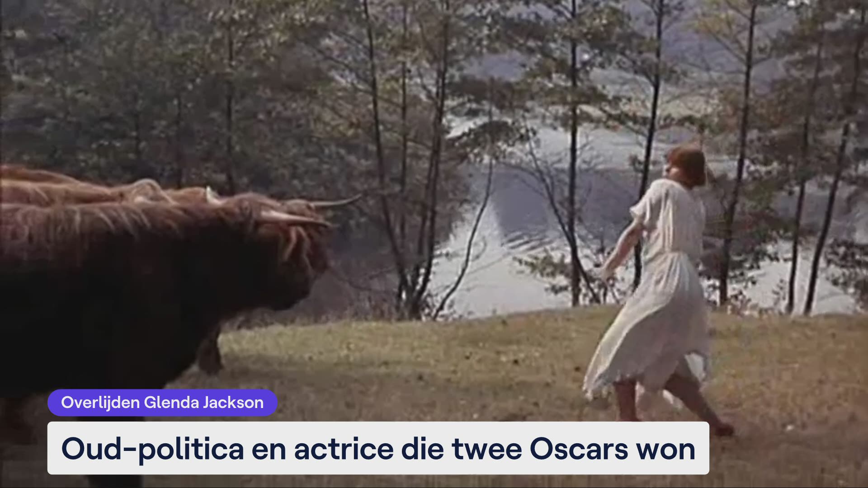Viewport: 868px width, 488px height.
Task: Click the Oud-politica en actrice headline banner
Action: tap(378, 448)
